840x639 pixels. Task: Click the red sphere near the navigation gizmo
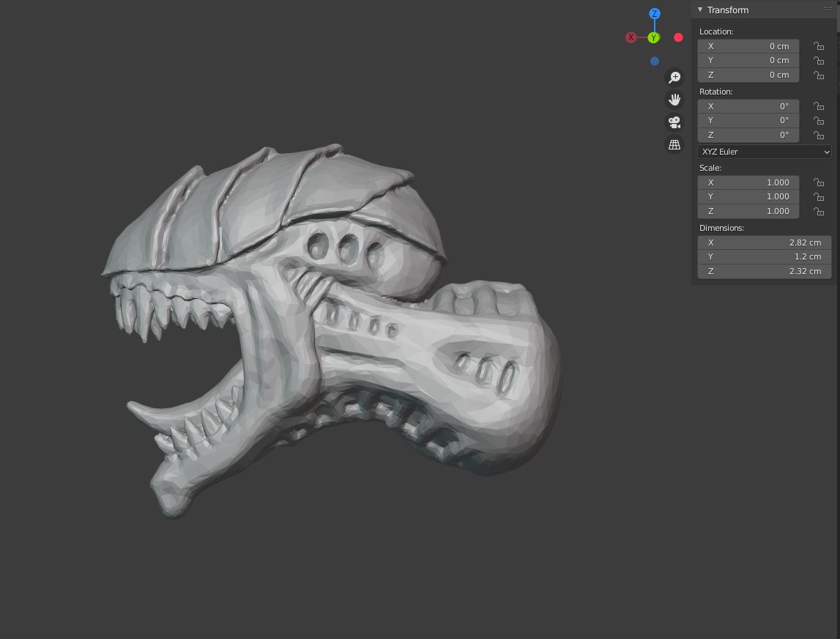tap(678, 37)
